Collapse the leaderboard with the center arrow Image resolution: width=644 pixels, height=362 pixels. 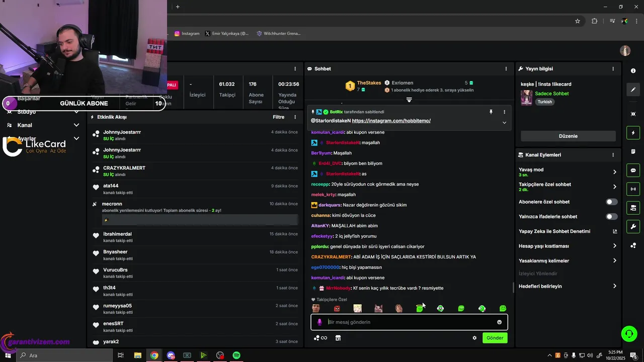click(409, 100)
